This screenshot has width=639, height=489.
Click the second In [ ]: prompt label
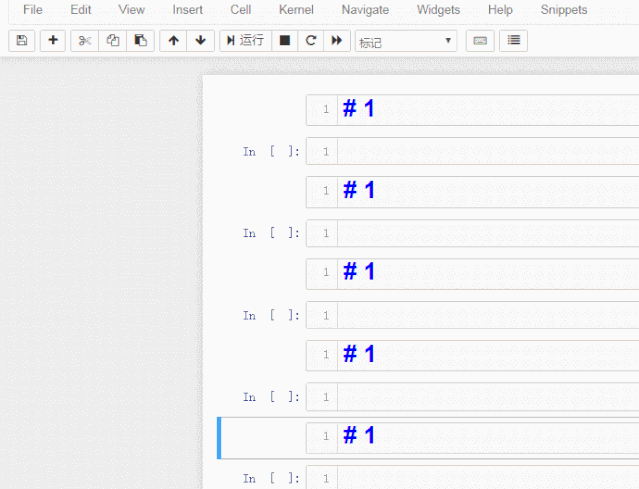pyautogui.click(x=271, y=233)
